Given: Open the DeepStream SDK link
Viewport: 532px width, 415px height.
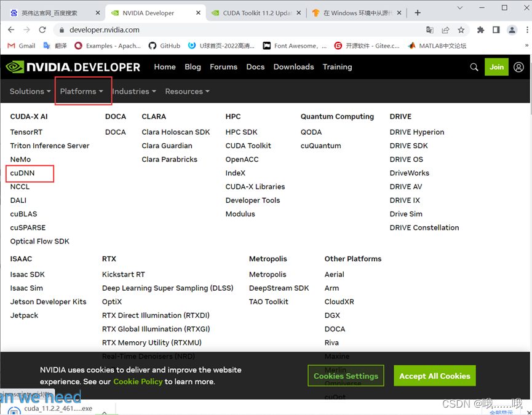Looking at the screenshot, I should (279, 288).
